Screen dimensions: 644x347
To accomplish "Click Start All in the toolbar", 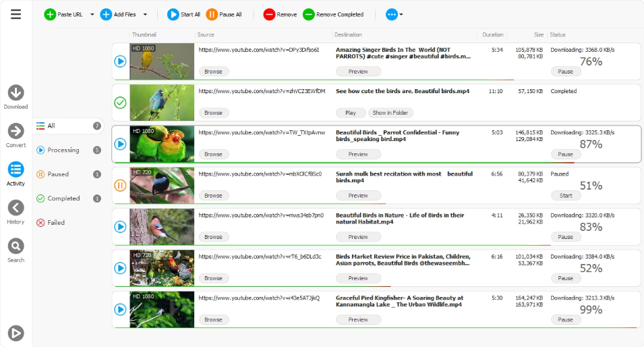I will pyautogui.click(x=183, y=15).
